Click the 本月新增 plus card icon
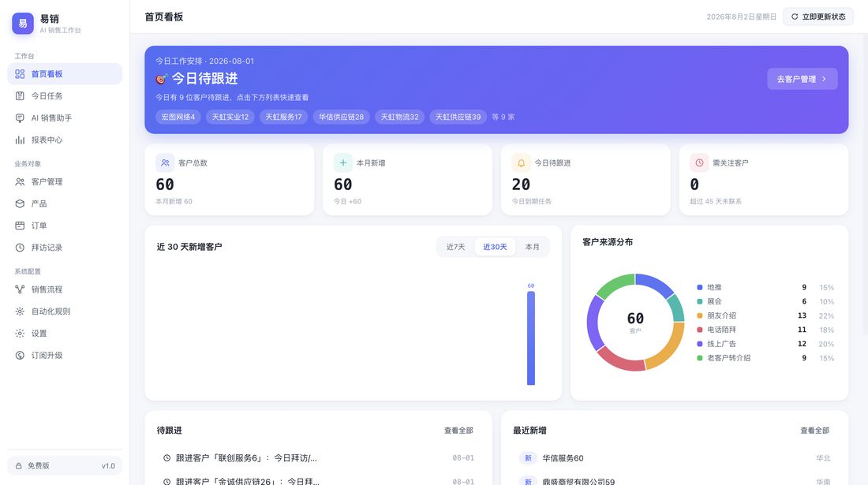The image size is (868, 485). [343, 162]
